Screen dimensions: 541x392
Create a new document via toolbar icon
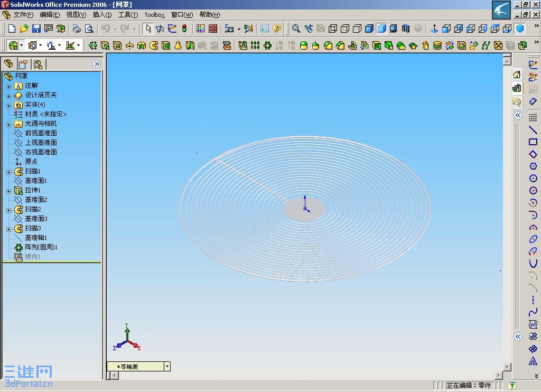click(x=12, y=29)
